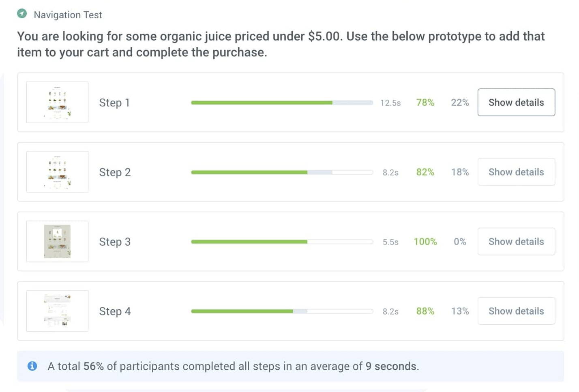
Task: Show details for Step 4
Action: click(x=516, y=311)
